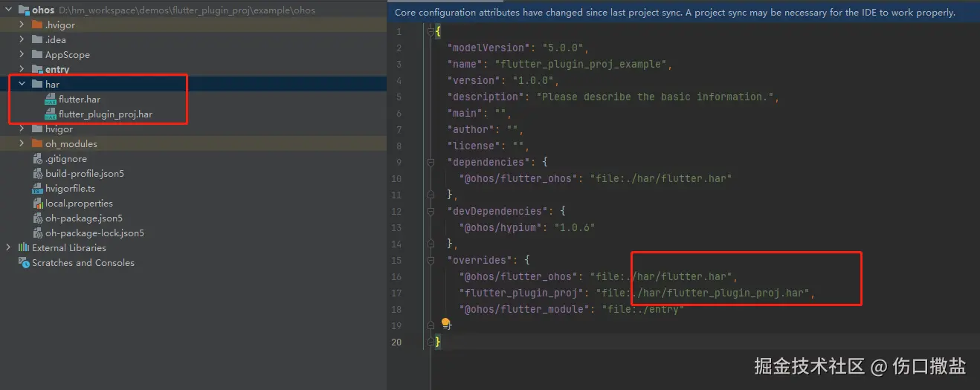Viewport: 980px width, 390px height.
Task: Click the .idea folder icon
Action: tap(38, 40)
